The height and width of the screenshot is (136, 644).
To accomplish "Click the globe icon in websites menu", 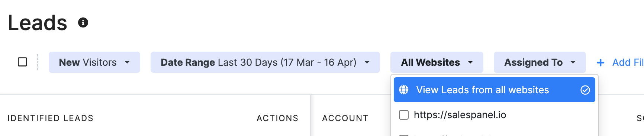I will (x=403, y=90).
